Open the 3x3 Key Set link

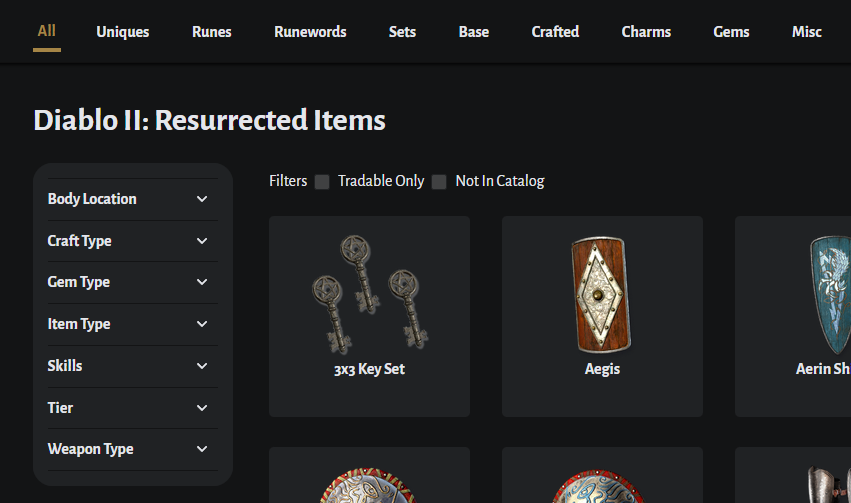369,369
